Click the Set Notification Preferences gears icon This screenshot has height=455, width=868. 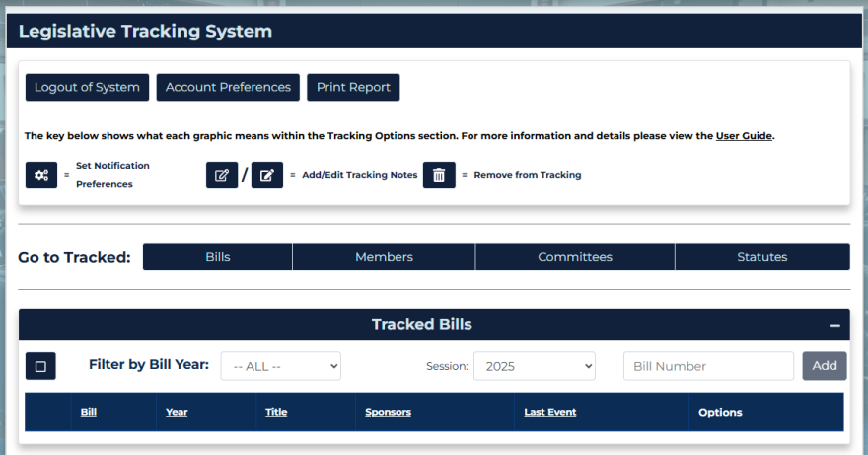[41, 175]
